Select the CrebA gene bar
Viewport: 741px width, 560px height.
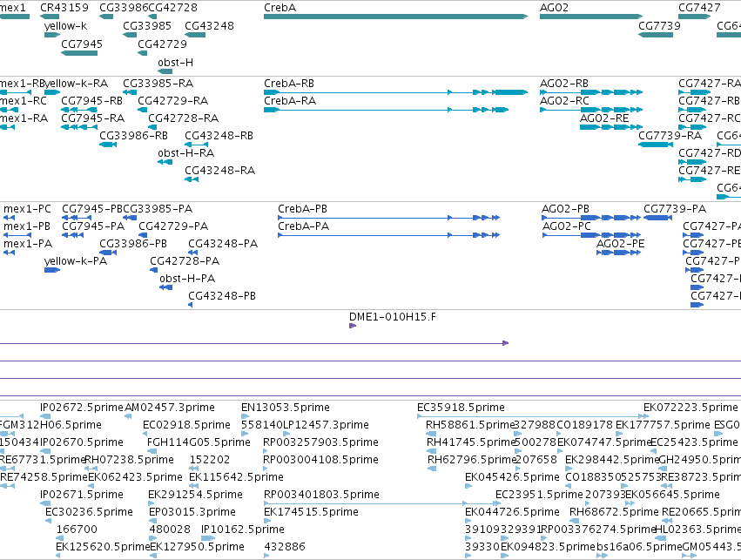[x=395, y=17]
